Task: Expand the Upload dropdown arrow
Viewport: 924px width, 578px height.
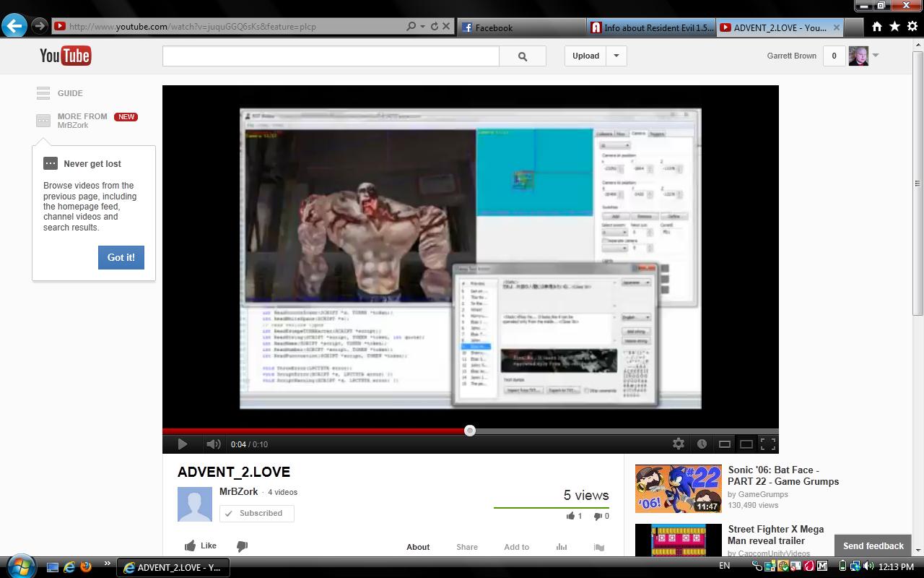Action: pyautogui.click(x=616, y=56)
